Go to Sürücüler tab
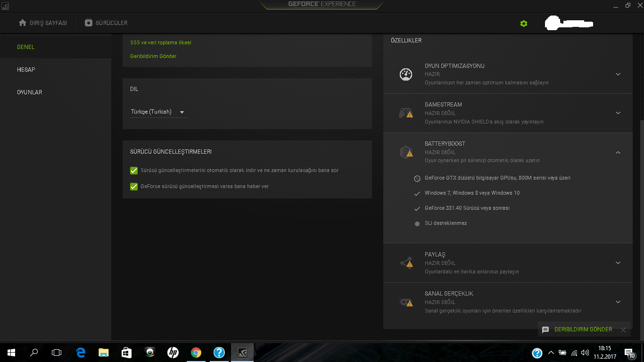Viewport: 644px width, 362px height. coord(106,23)
